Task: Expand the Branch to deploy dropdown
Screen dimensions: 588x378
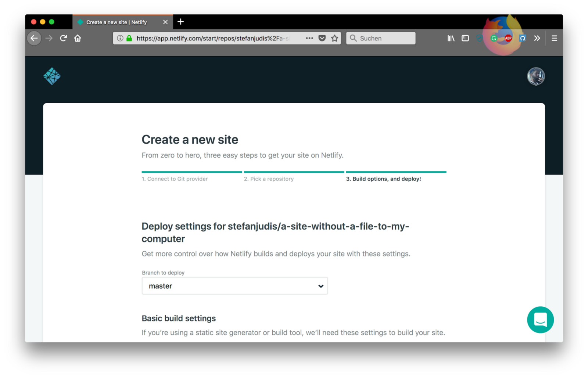Action: pos(235,286)
